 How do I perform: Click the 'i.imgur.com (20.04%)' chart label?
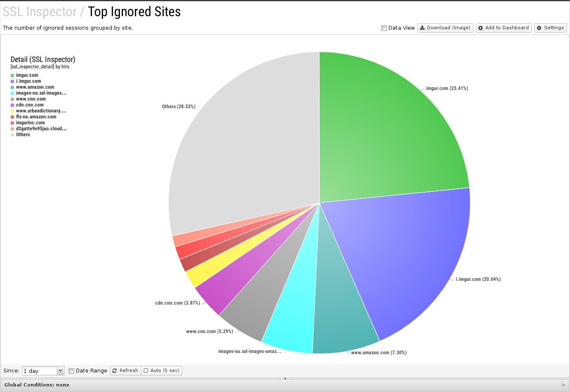(x=478, y=279)
